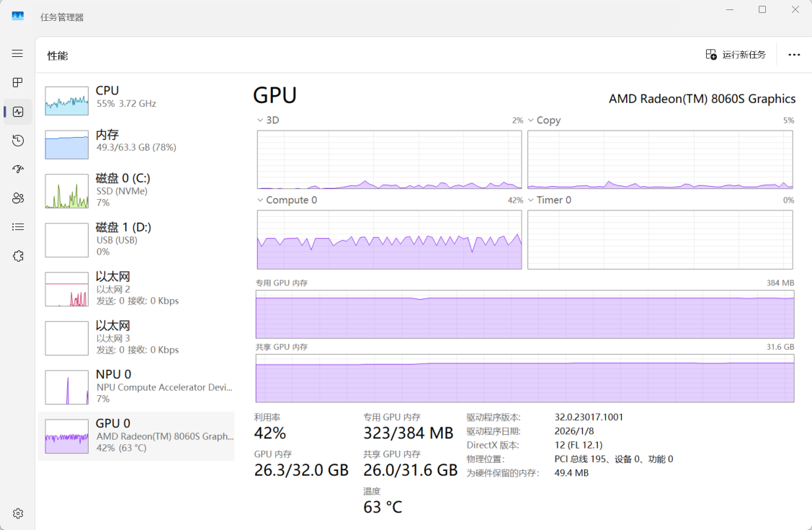The height and width of the screenshot is (530, 812).
Task: Open the Services puzzle-piece icon
Action: (18, 256)
